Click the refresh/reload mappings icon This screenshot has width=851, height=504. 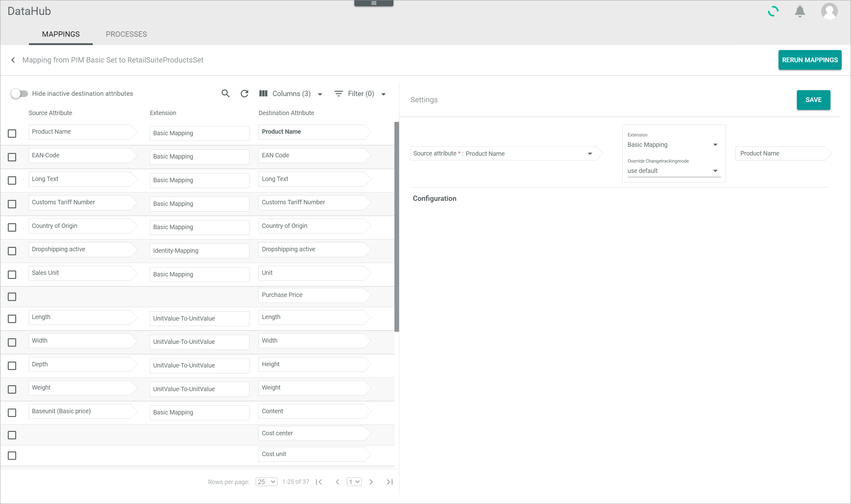244,94
